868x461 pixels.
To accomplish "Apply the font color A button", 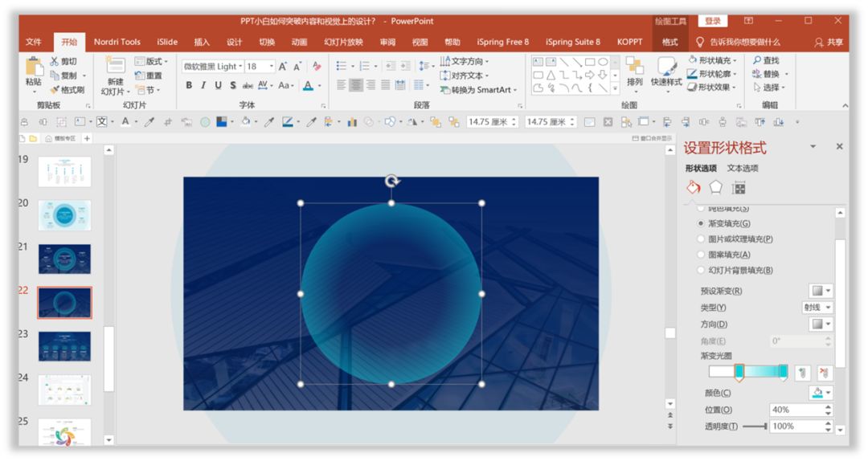I will tap(309, 85).
